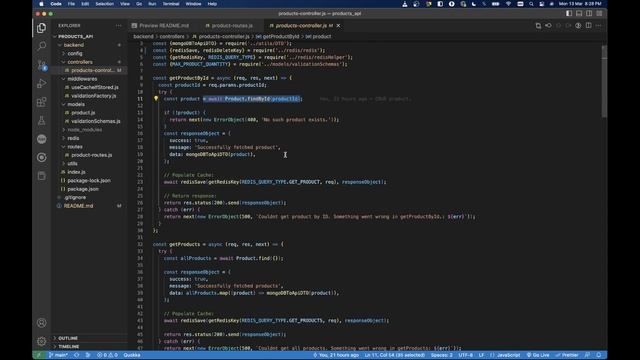Open the Accounts icon in activity bar
The height and width of the screenshot is (360, 640).
pyautogui.click(x=41, y=323)
